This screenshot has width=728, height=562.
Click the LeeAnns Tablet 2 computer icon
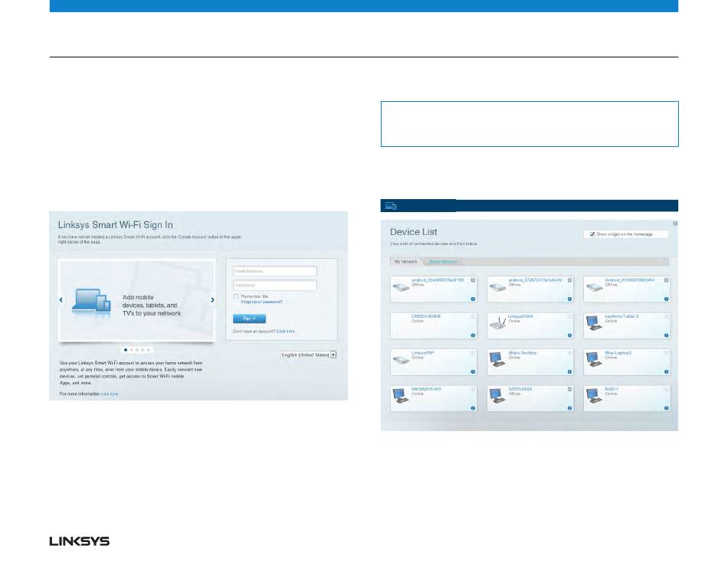tap(594, 323)
